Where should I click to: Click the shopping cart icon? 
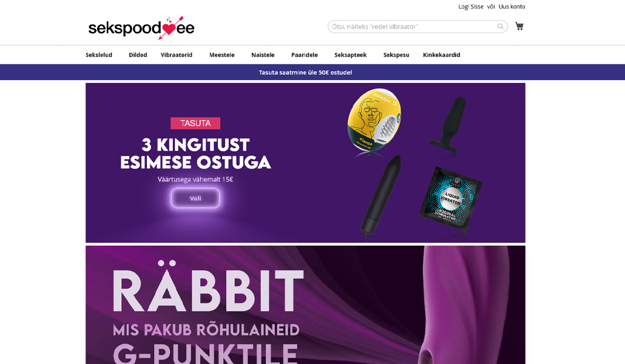click(519, 26)
